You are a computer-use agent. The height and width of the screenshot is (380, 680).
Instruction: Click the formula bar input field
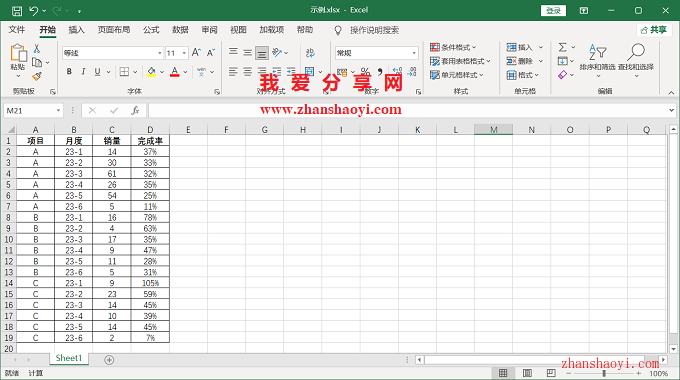408,111
